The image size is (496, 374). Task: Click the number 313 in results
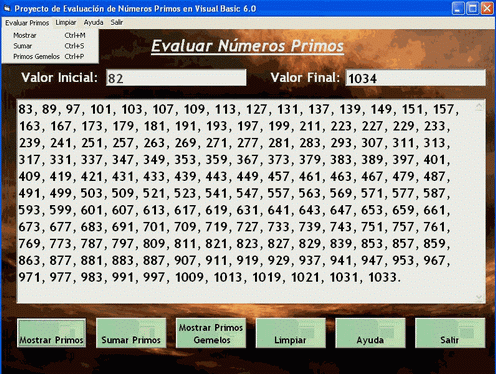click(434, 143)
